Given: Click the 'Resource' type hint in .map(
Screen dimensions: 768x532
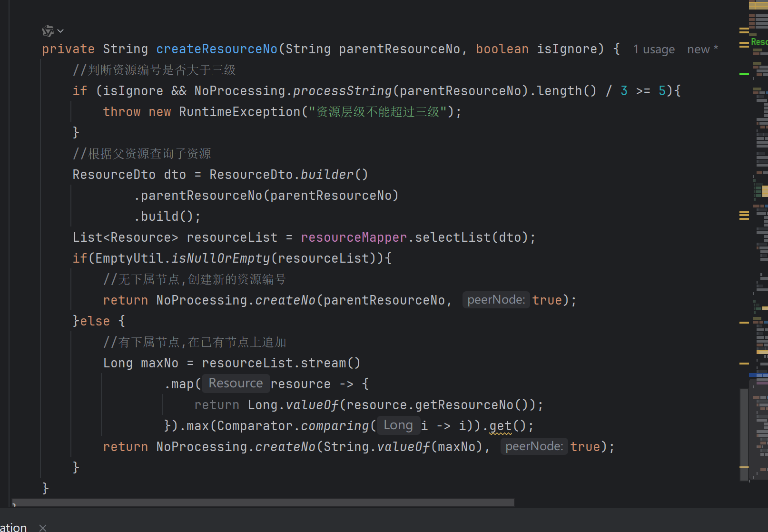Looking at the screenshot, I should tap(236, 384).
